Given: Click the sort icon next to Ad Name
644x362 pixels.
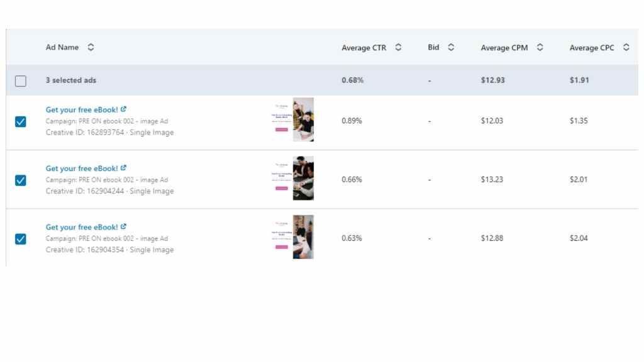Looking at the screenshot, I should [x=91, y=47].
